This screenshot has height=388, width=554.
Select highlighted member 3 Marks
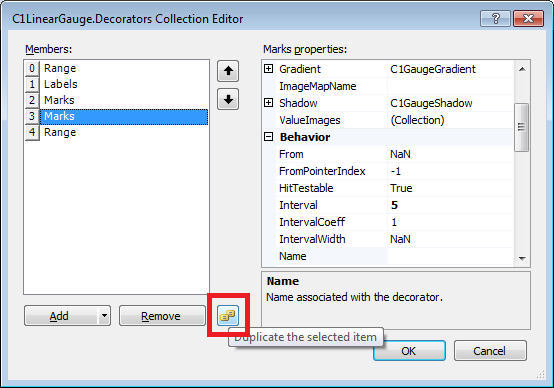coord(124,116)
